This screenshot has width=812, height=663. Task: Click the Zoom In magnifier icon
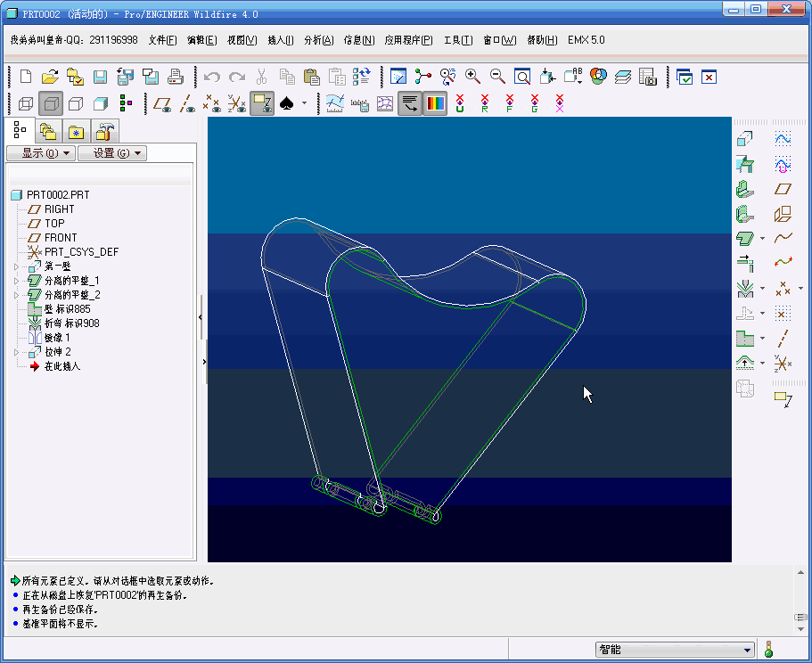(472, 77)
